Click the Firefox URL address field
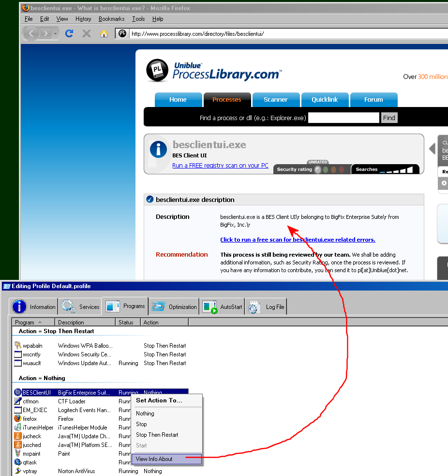448x476 pixels. [288, 34]
